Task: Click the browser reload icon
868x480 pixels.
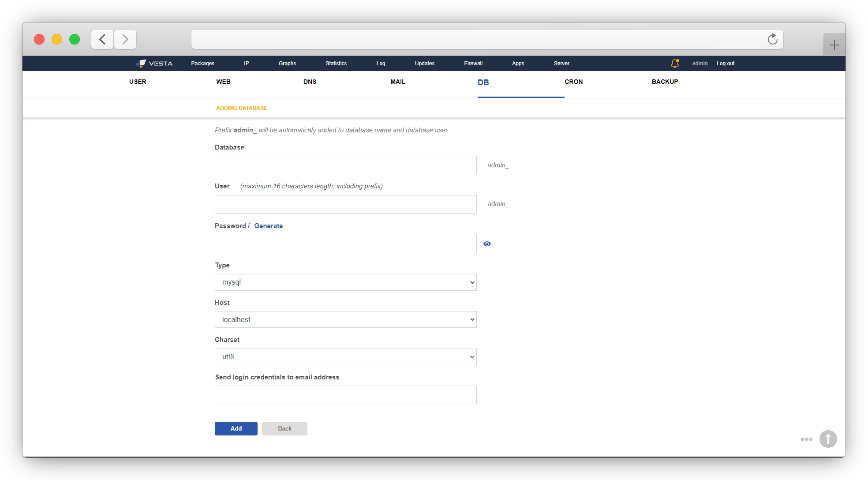Action: (x=772, y=39)
